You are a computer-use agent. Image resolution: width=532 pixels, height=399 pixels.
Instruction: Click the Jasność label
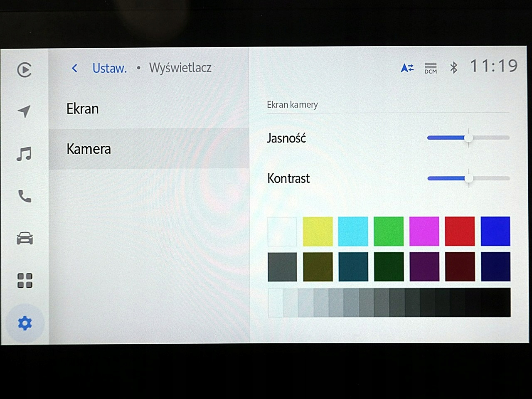pos(286,138)
